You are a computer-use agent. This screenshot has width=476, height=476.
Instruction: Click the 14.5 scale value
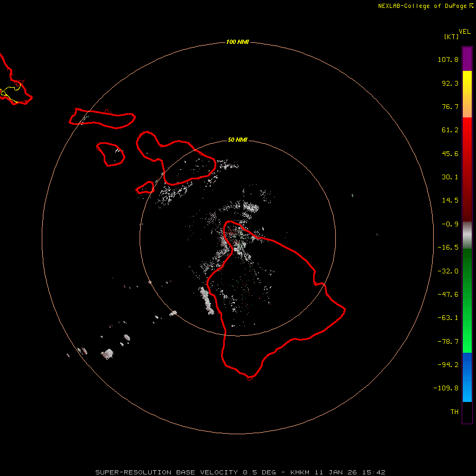(450, 200)
